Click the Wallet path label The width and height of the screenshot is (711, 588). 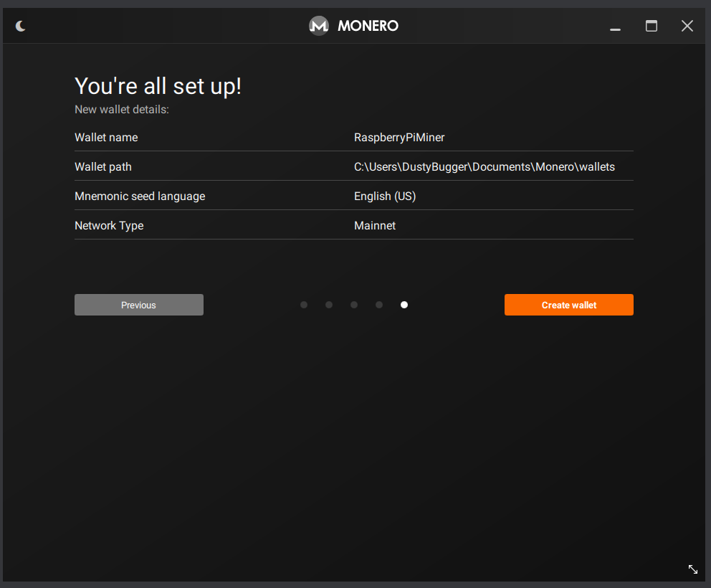pyautogui.click(x=103, y=167)
